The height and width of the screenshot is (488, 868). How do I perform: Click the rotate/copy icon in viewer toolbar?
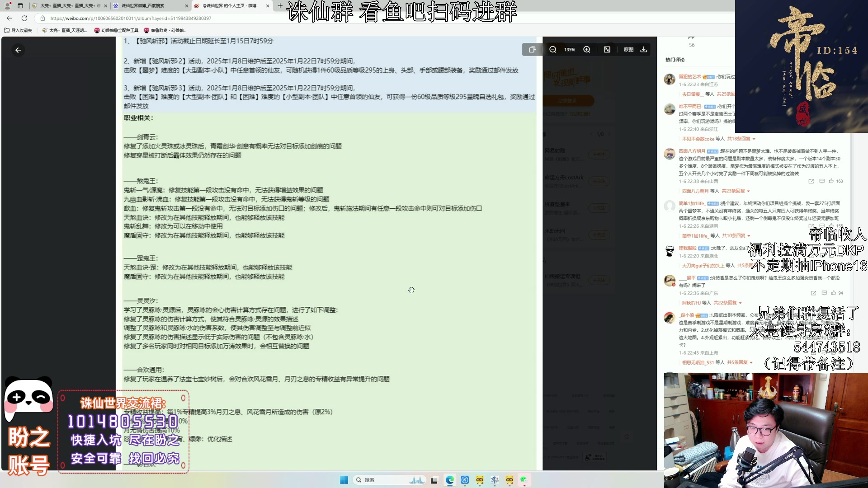(532, 50)
